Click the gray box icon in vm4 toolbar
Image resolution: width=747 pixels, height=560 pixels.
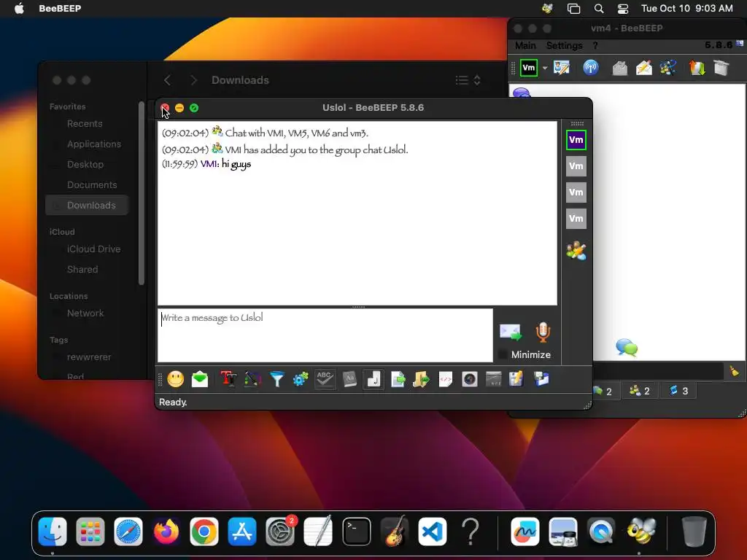[x=721, y=68]
